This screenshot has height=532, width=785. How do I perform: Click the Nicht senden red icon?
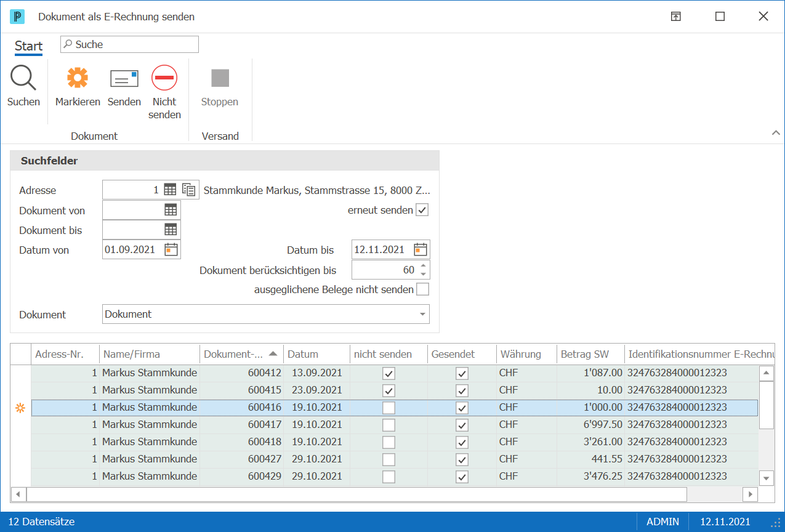point(164,78)
